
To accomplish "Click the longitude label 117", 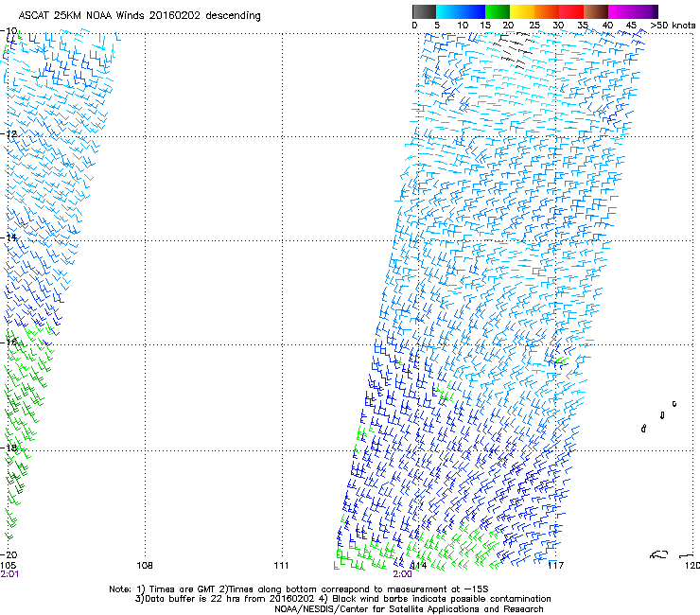I will [x=555, y=566].
